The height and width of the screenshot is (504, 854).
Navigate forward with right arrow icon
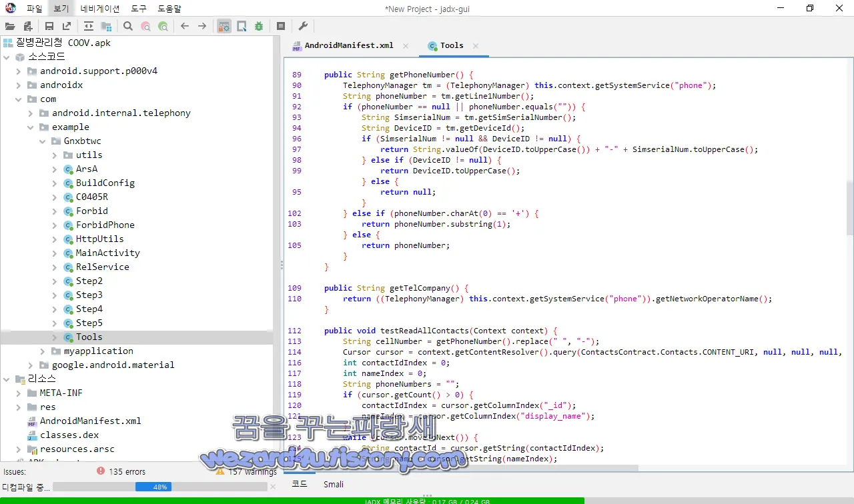pos(202,26)
